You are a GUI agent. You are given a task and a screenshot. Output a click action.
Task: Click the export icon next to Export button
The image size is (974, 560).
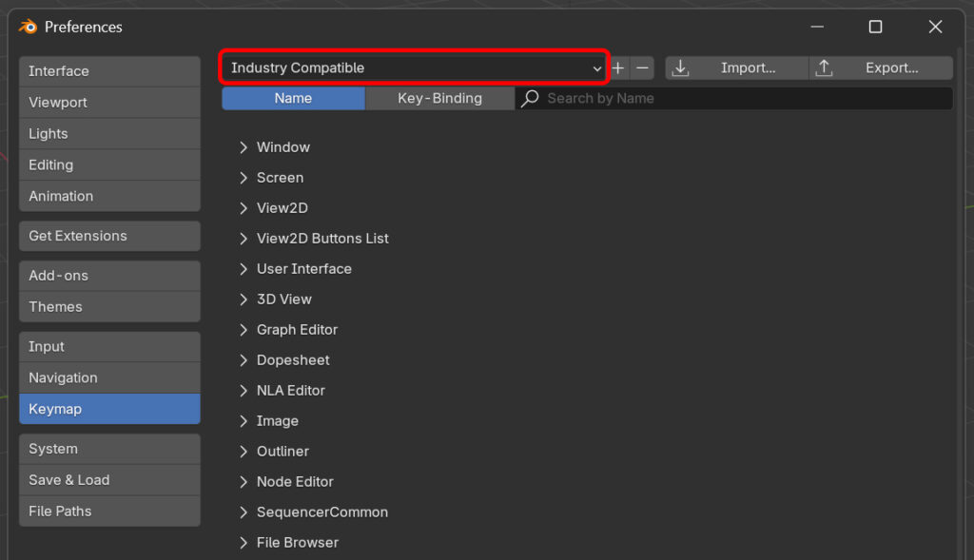tap(824, 68)
